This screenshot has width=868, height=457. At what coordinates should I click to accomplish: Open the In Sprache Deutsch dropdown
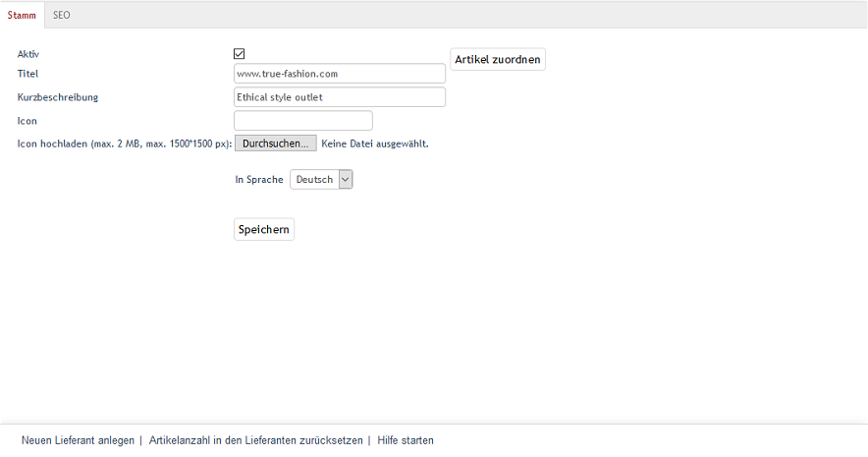pos(321,180)
